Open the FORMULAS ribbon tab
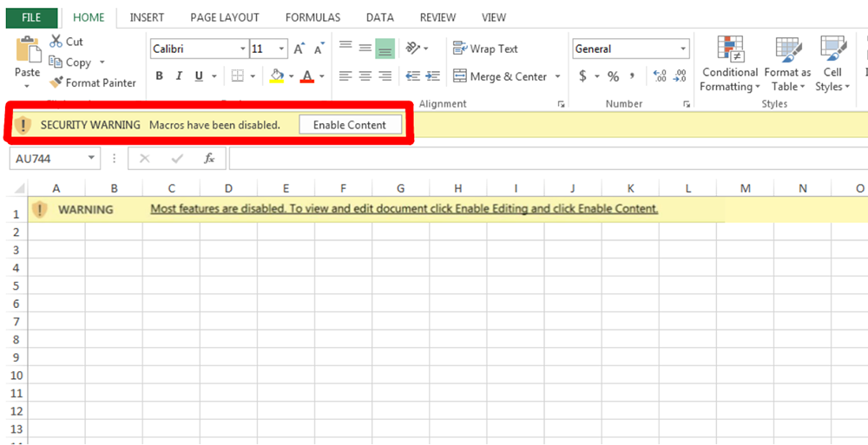This screenshot has height=445, width=868. point(312,17)
